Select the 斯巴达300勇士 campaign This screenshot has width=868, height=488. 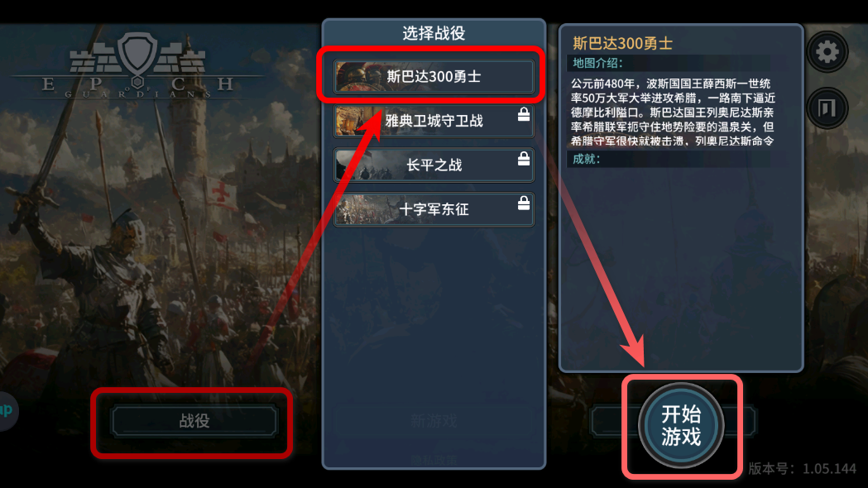pos(434,76)
